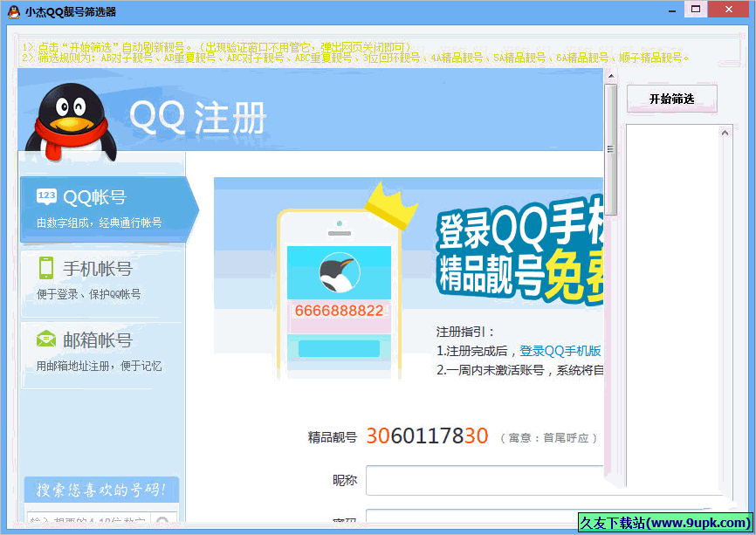Click the green envelope icon for 邮箱帐号
This screenshot has height=535, width=756.
[x=46, y=339]
